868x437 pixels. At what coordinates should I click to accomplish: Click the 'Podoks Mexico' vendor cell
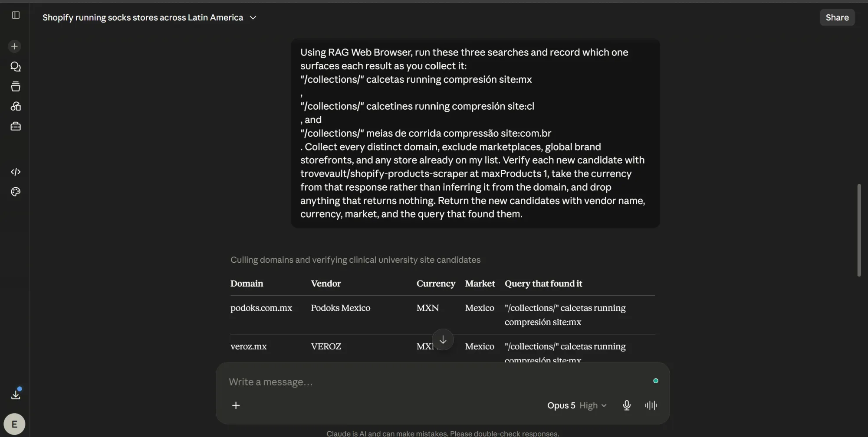(x=341, y=308)
